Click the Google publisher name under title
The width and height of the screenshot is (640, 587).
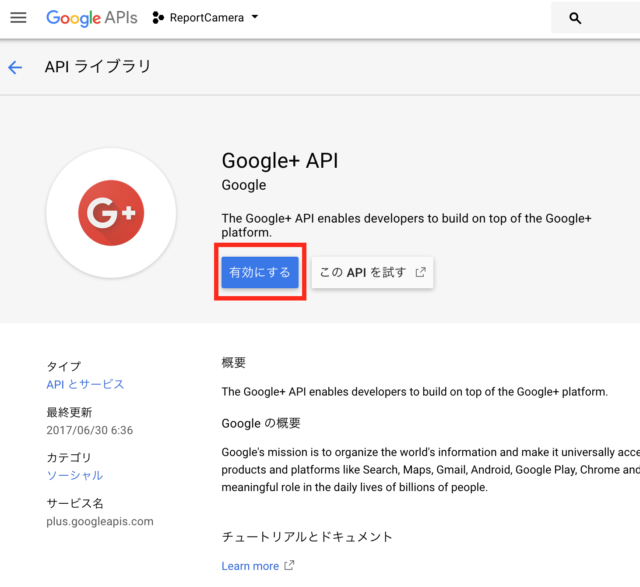[x=244, y=185]
